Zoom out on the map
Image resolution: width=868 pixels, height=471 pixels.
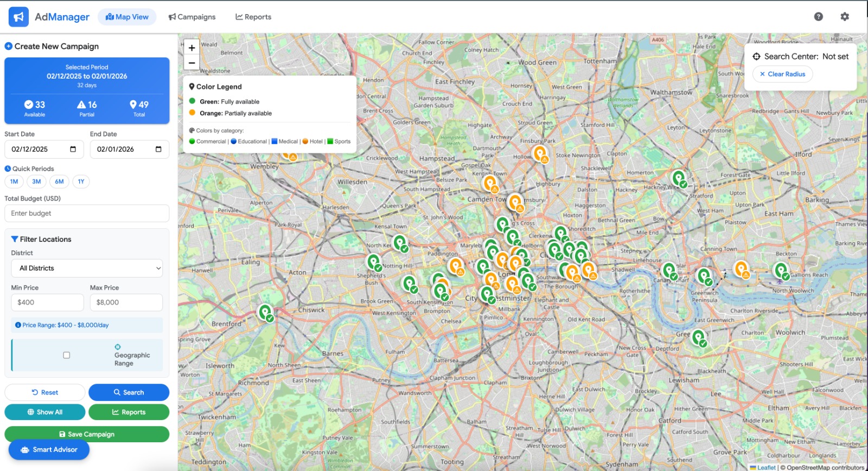192,63
